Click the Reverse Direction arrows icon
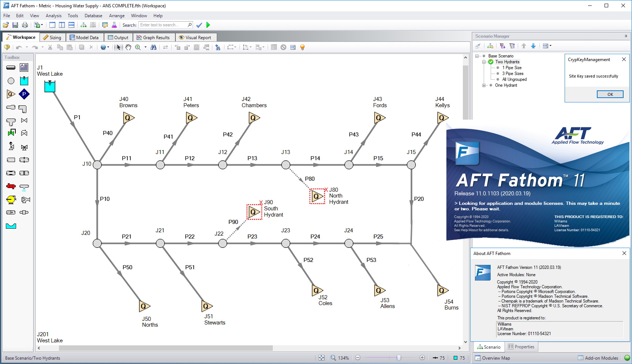 (x=166, y=47)
